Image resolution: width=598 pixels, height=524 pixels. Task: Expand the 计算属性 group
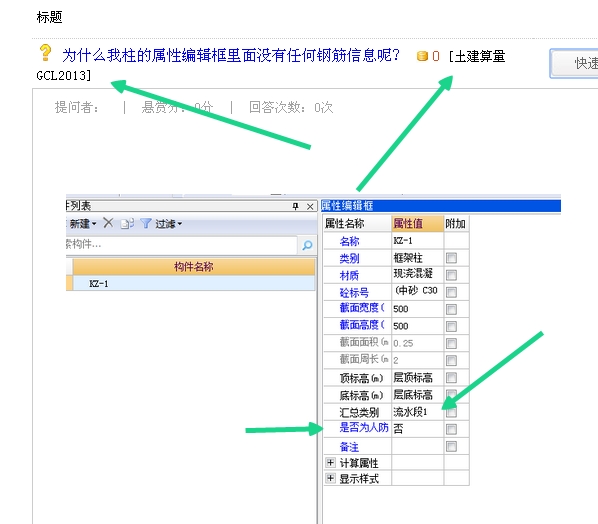(330, 463)
